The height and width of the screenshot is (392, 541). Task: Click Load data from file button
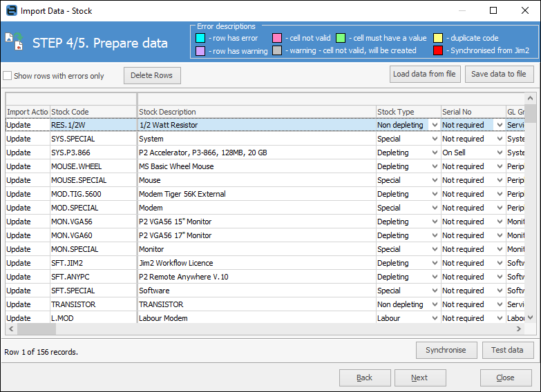pos(424,74)
